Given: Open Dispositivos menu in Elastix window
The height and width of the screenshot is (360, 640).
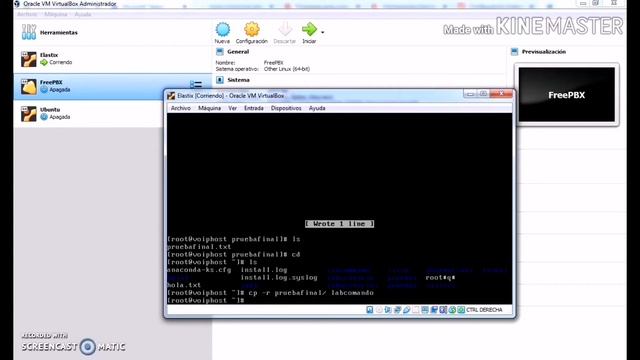Looking at the screenshot, I should coord(286,108).
